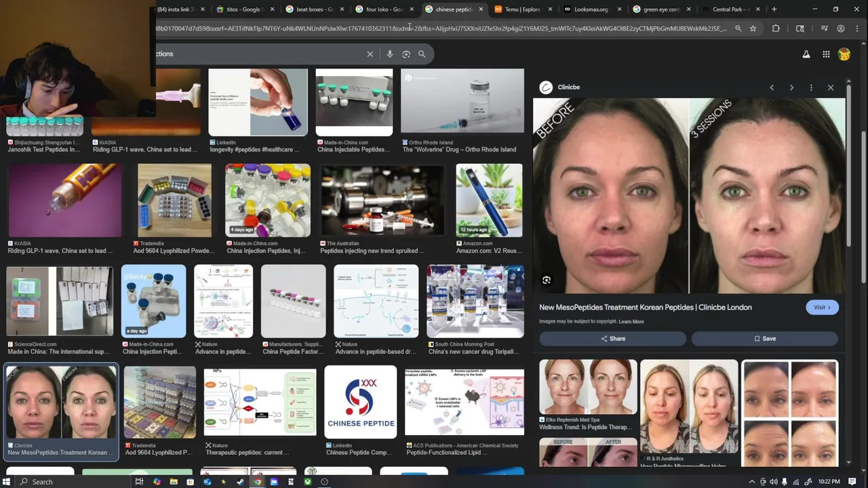The width and height of the screenshot is (868, 488).
Task: Click the zoom magnifier in address bar
Action: point(738,28)
